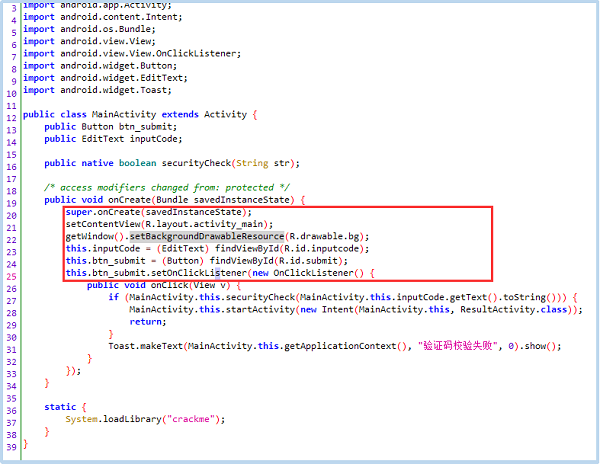
Task: Click 'import android.view.View;' line
Action: (89, 41)
